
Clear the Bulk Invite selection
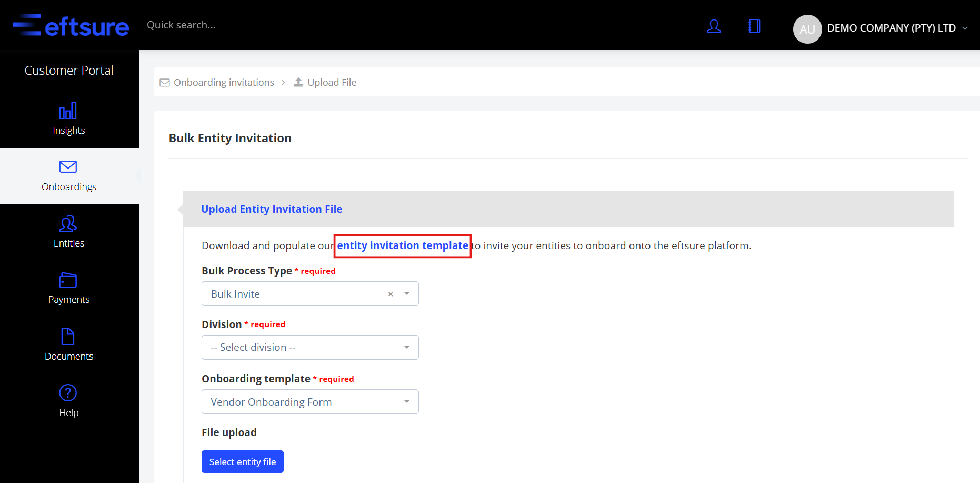(391, 294)
